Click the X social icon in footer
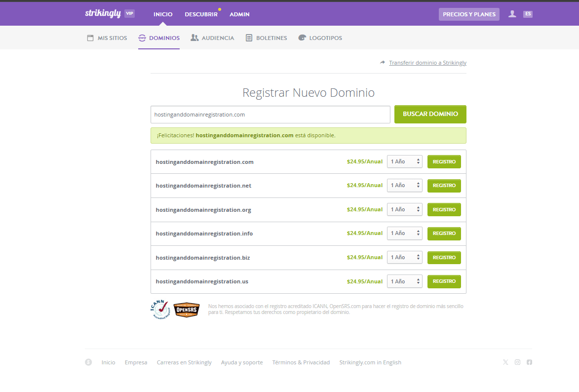Image resolution: width=579 pixels, height=392 pixels. (505, 362)
